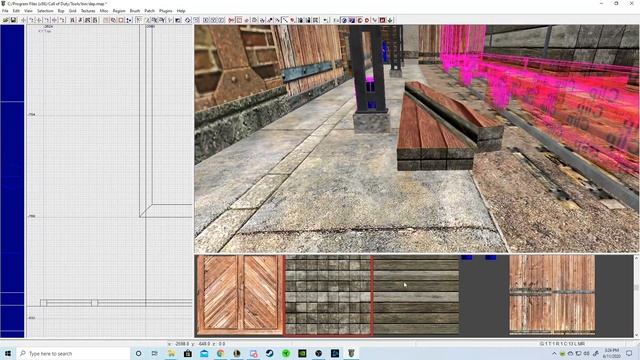Click the green down-arrow toolbar icon
Image resolution: width=640 pixels, height=360 pixels.
tap(389, 20)
